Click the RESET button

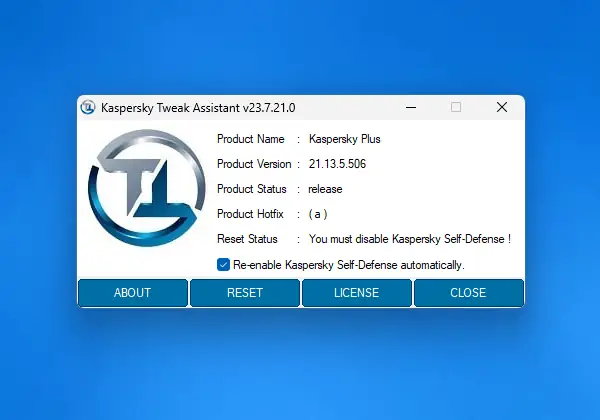click(x=245, y=293)
